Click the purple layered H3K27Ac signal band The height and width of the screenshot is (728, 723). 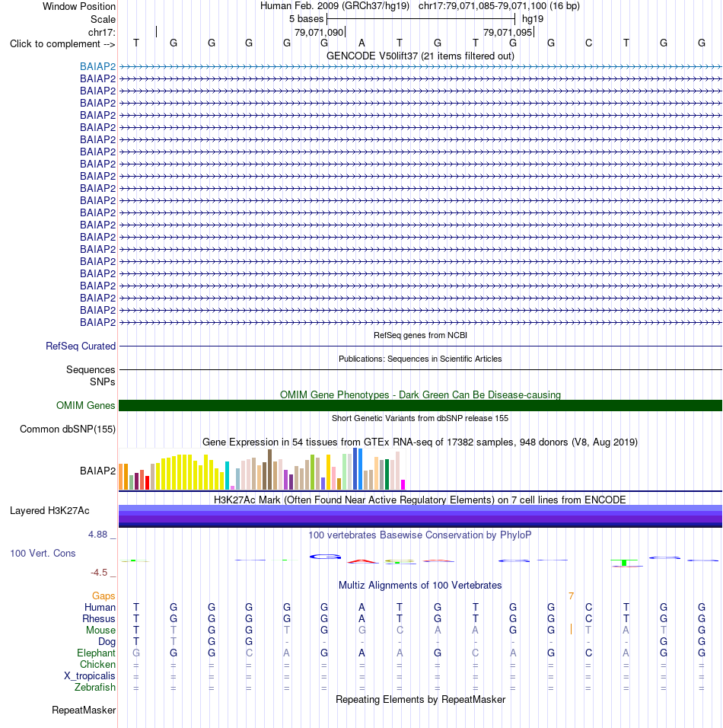click(x=420, y=516)
